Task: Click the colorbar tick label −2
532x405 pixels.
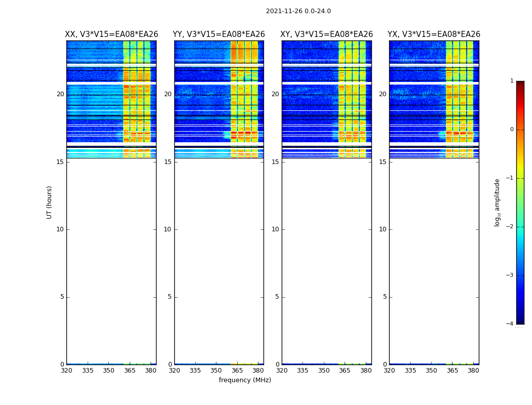Action: click(x=510, y=227)
